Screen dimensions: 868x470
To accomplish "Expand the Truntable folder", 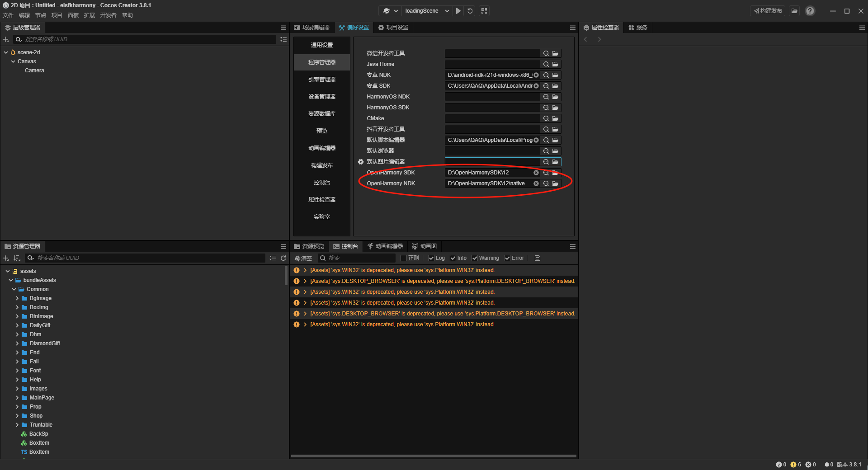I will click(17, 425).
